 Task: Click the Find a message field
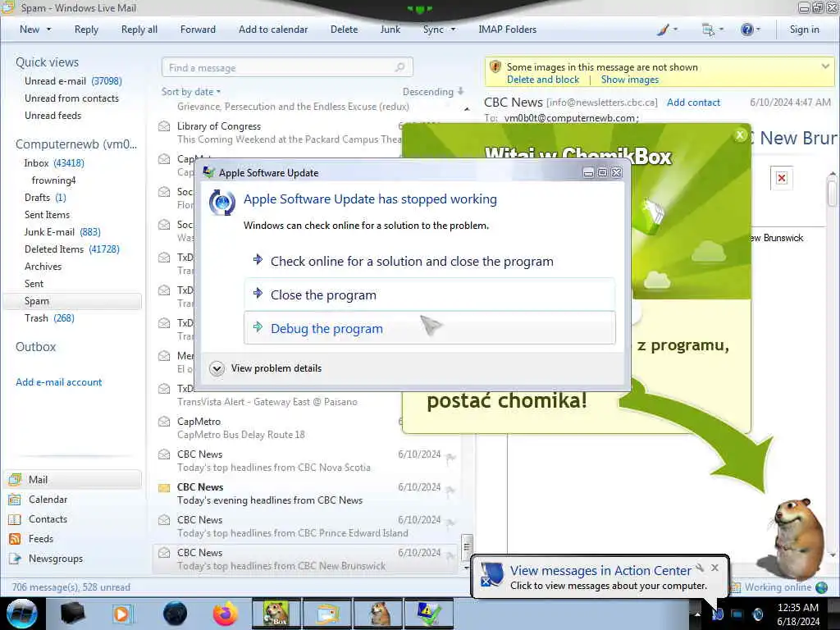point(287,67)
